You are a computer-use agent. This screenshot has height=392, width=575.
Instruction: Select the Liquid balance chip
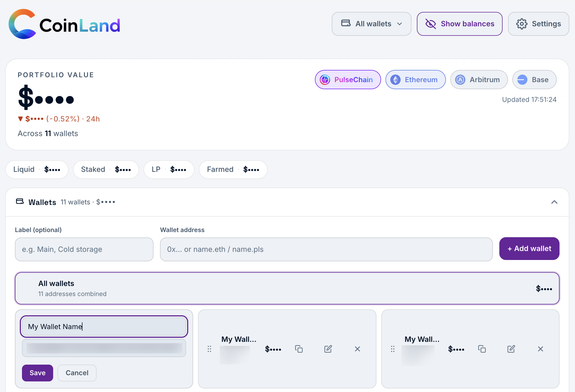pos(37,169)
